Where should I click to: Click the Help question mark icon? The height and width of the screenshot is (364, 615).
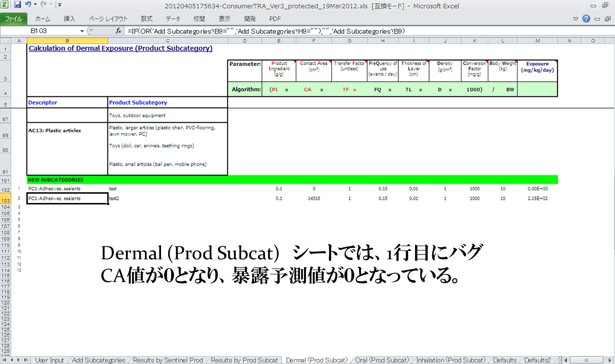pos(587,19)
